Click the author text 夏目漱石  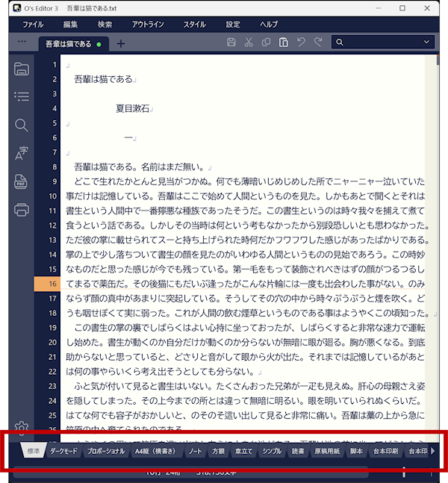point(132,108)
